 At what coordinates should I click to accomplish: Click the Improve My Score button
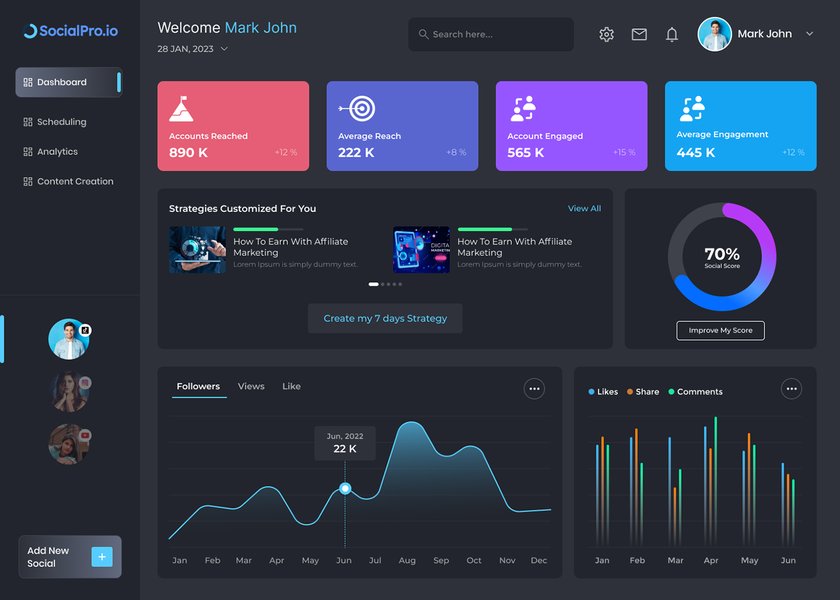coord(721,331)
